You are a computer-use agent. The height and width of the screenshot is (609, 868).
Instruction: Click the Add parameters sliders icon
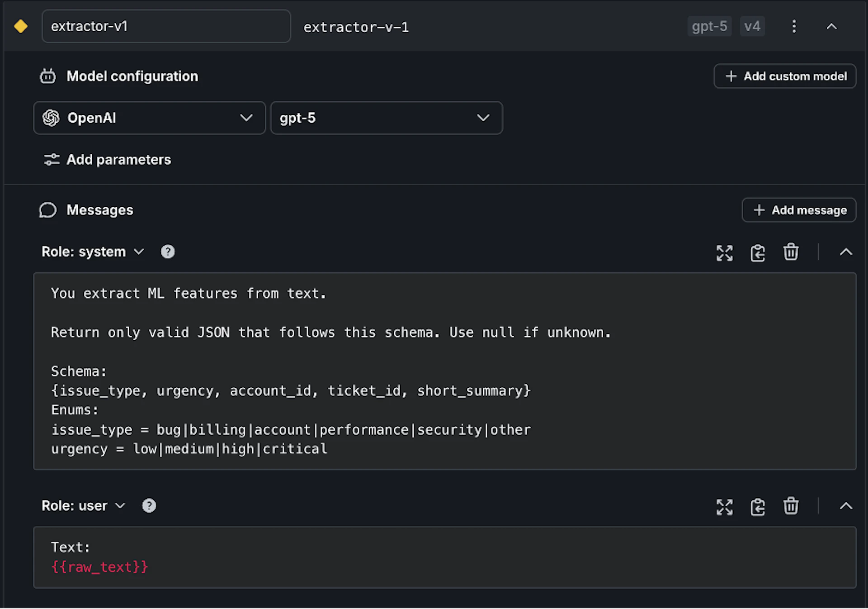click(x=52, y=160)
